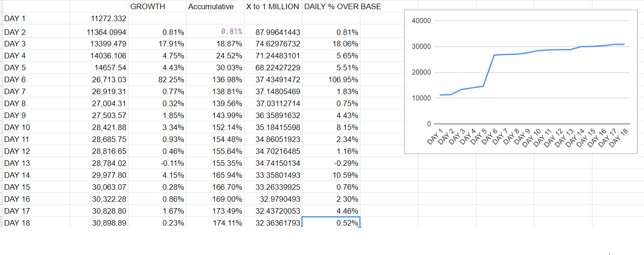Select cell containing 13399.479

click(99, 44)
